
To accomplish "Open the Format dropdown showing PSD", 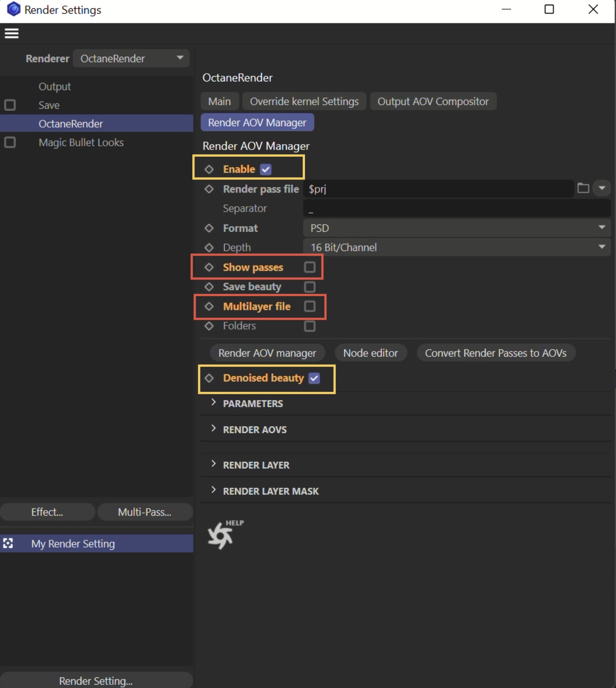I will (457, 228).
